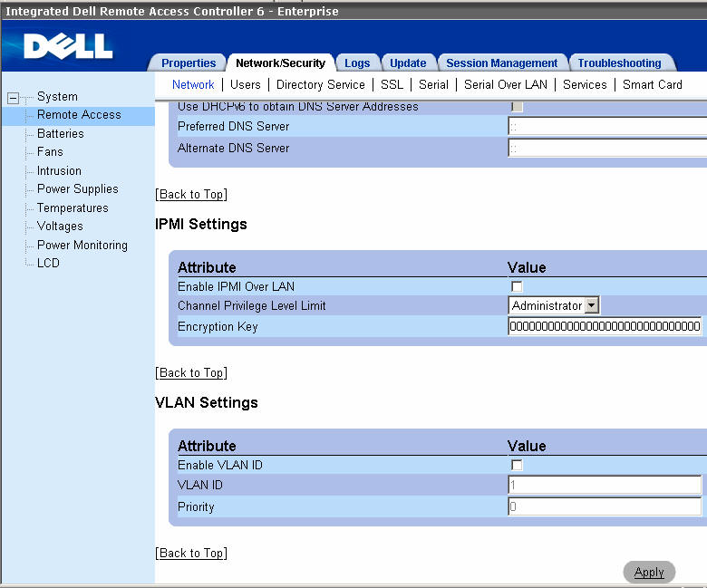The width and height of the screenshot is (707, 588).
Task: Collapse the System tree node
Action: [13, 98]
